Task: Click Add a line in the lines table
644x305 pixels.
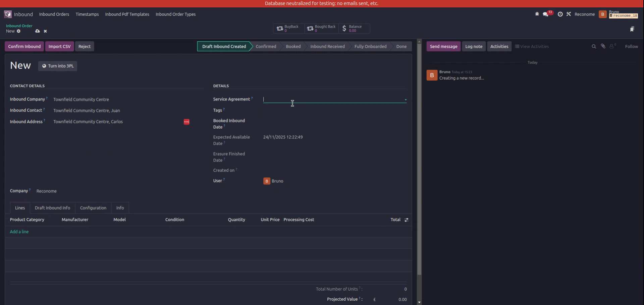Action: click(19, 231)
